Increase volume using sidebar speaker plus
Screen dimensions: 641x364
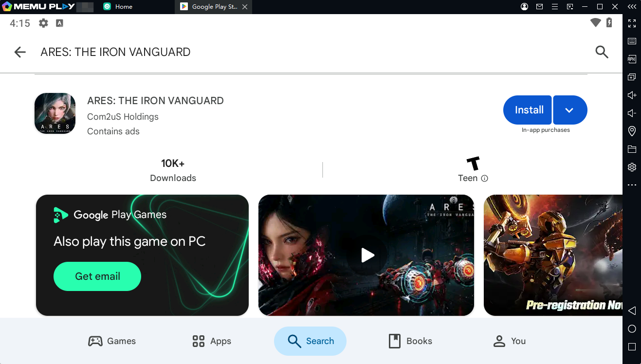tap(632, 95)
